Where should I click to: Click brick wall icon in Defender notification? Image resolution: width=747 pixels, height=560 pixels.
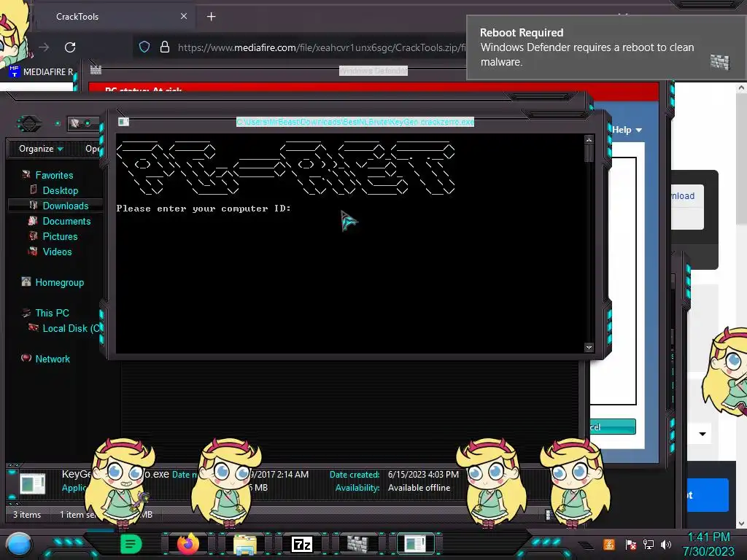click(x=719, y=62)
